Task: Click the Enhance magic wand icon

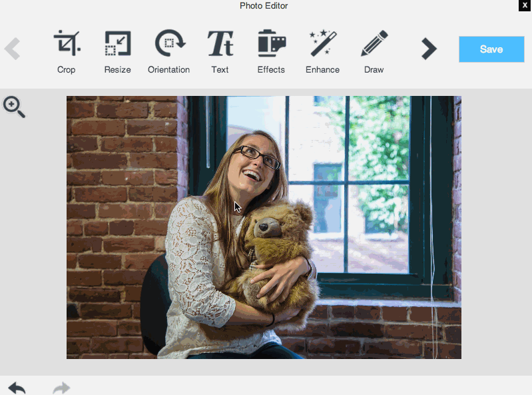Action: (322, 44)
